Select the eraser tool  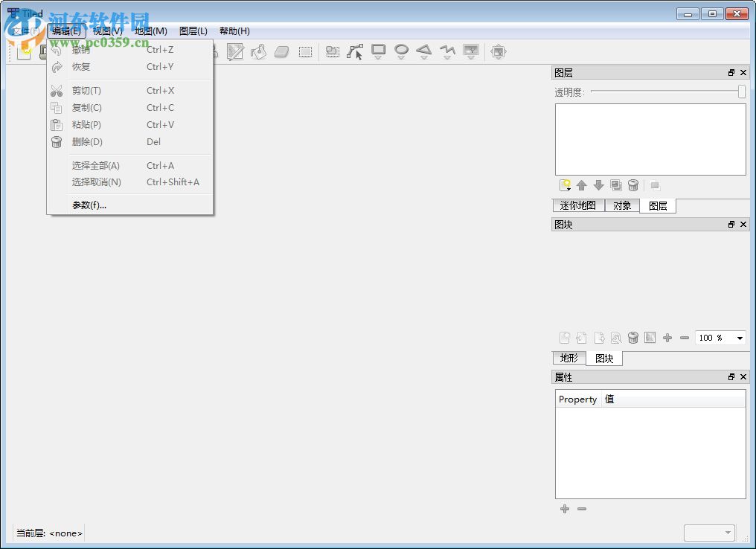[282, 52]
